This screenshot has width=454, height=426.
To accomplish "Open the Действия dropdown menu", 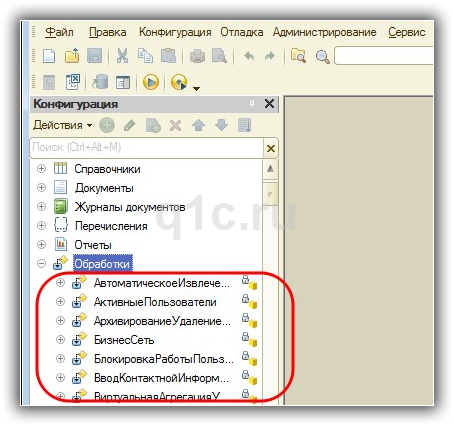I will click(62, 125).
